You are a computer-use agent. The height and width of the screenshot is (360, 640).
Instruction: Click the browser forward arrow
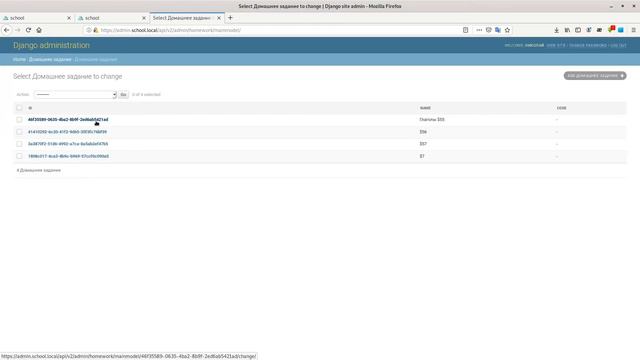(x=18, y=30)
